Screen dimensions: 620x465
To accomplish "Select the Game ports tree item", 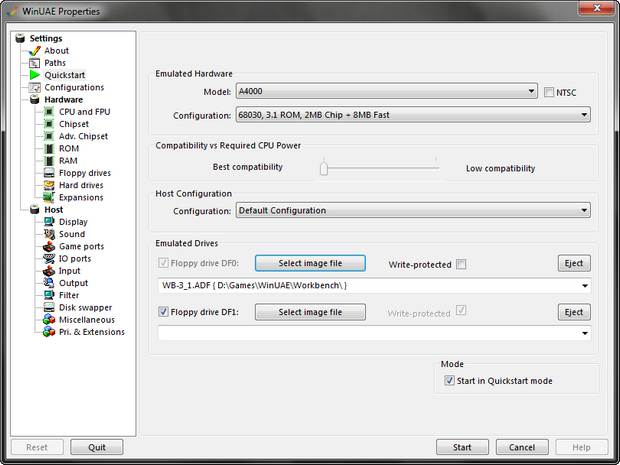I will pos(81,246).
